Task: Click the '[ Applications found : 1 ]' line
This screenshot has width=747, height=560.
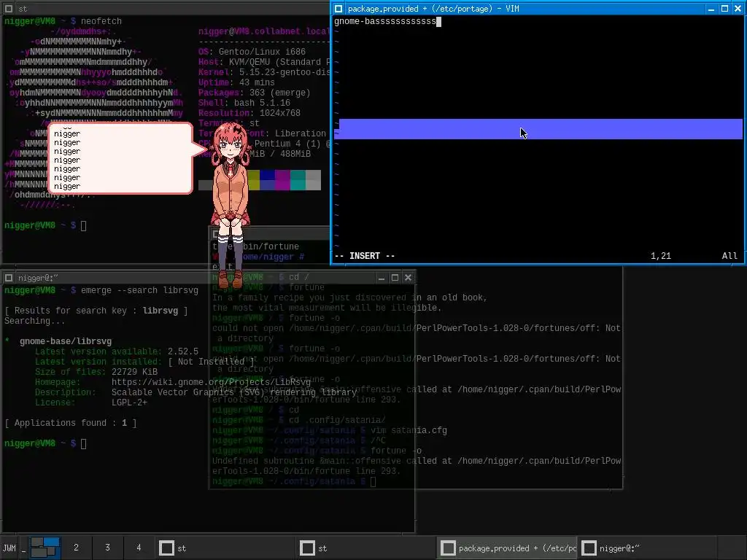Action: pos(71,424)
